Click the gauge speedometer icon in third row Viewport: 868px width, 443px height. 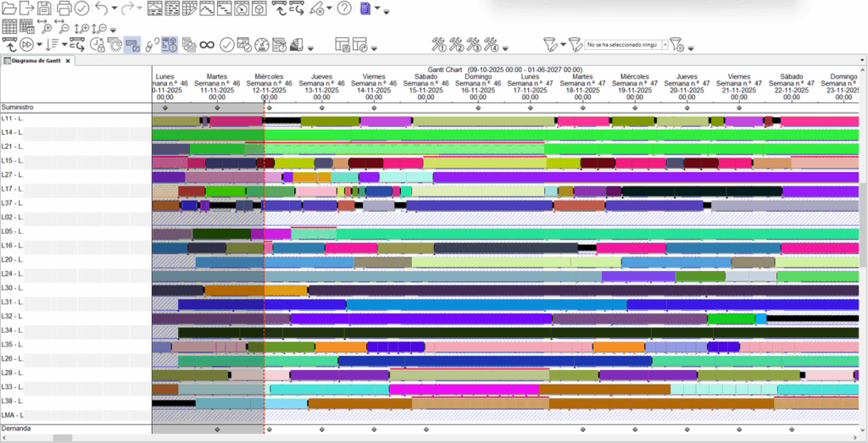pos(261,44)
